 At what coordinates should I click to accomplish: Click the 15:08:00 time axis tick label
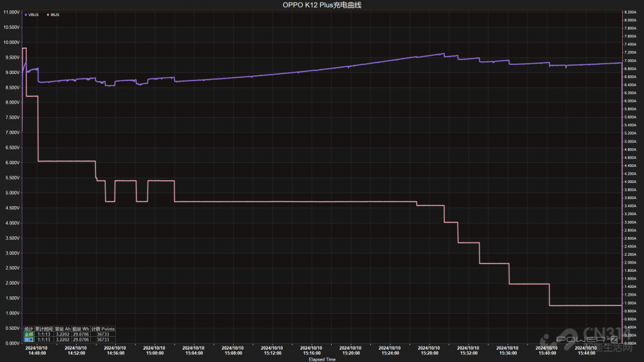(233, 353)
